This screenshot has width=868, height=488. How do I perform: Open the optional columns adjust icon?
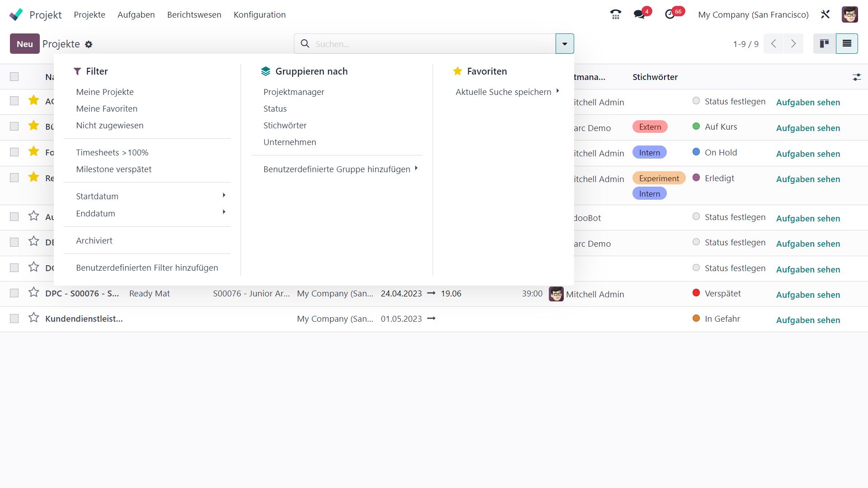pyautogui.click(x=856, y=77)
